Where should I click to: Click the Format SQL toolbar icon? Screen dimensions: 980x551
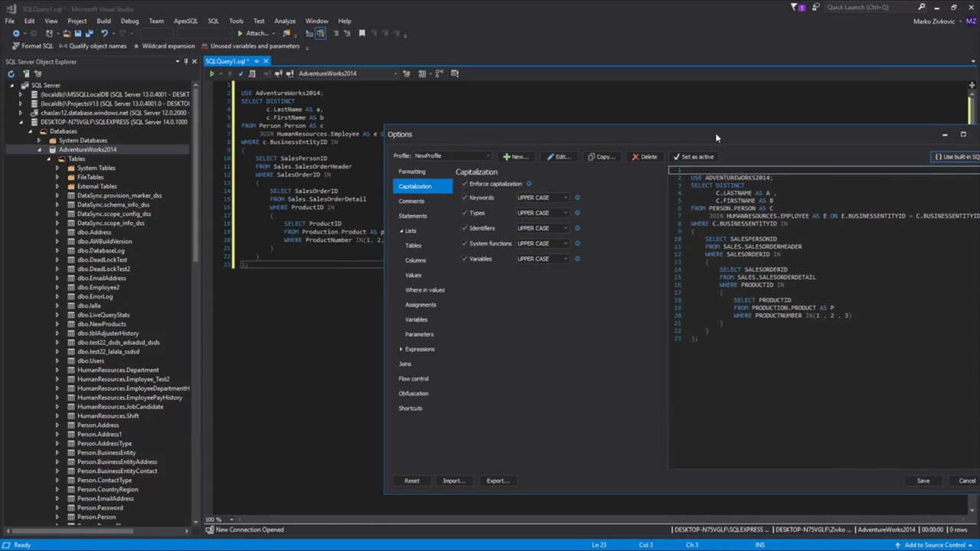tap(17, 46)
